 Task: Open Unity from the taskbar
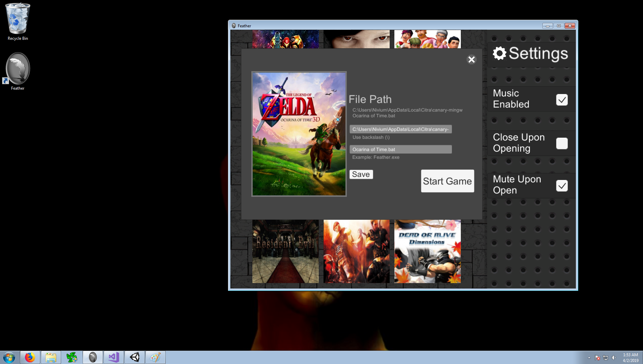tap(135, 357)
